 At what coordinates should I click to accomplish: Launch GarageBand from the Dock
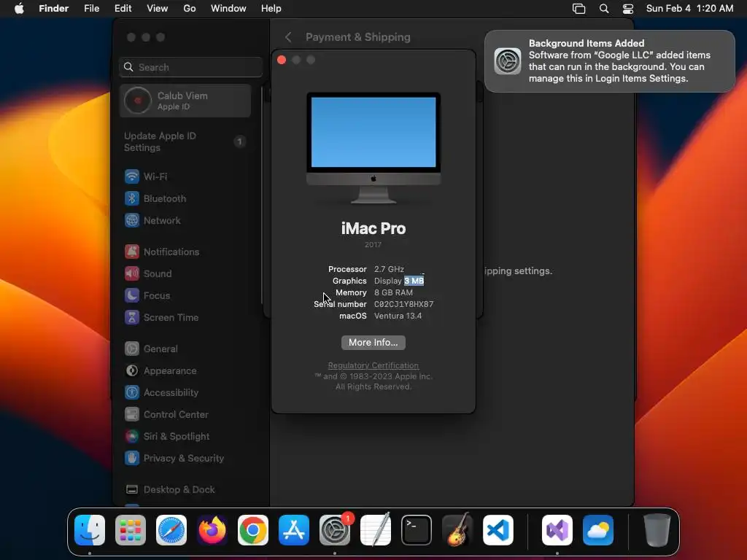tap(457, 530)
